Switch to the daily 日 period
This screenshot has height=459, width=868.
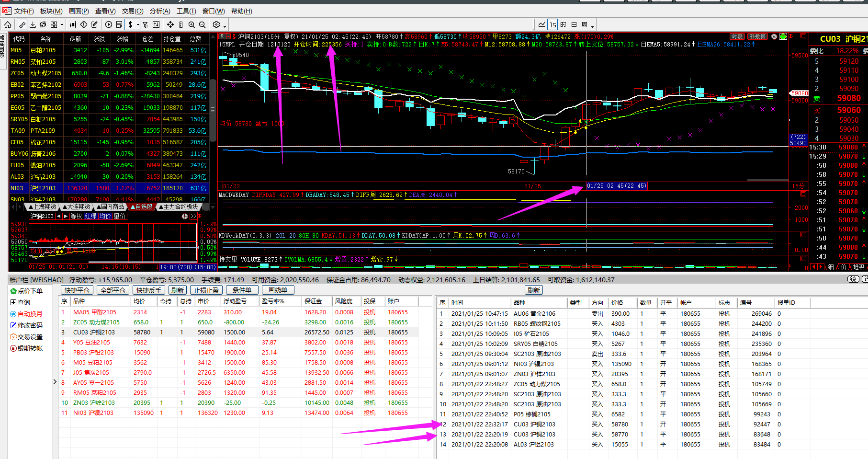[x=574, y=24]
